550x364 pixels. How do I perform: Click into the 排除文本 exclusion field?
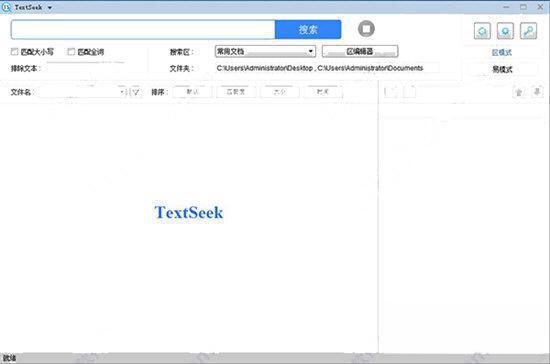click(x=86, y=68)
